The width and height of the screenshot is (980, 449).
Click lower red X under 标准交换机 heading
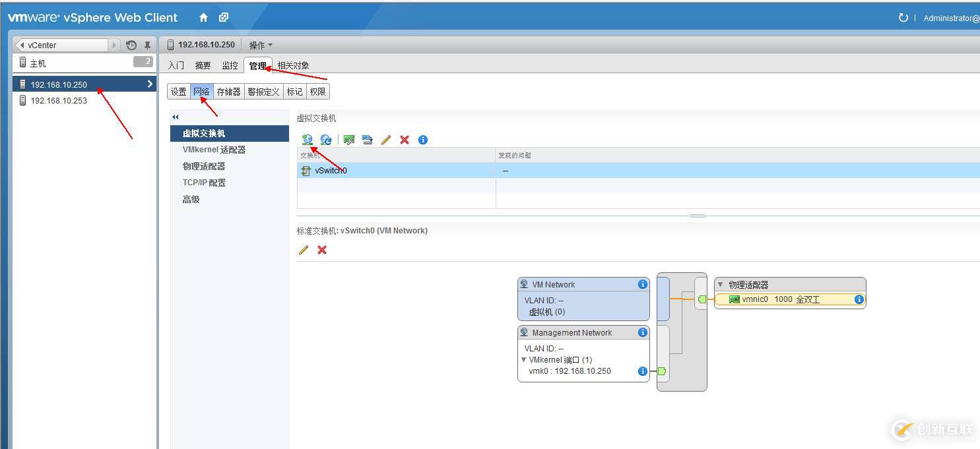coord(322,250)
